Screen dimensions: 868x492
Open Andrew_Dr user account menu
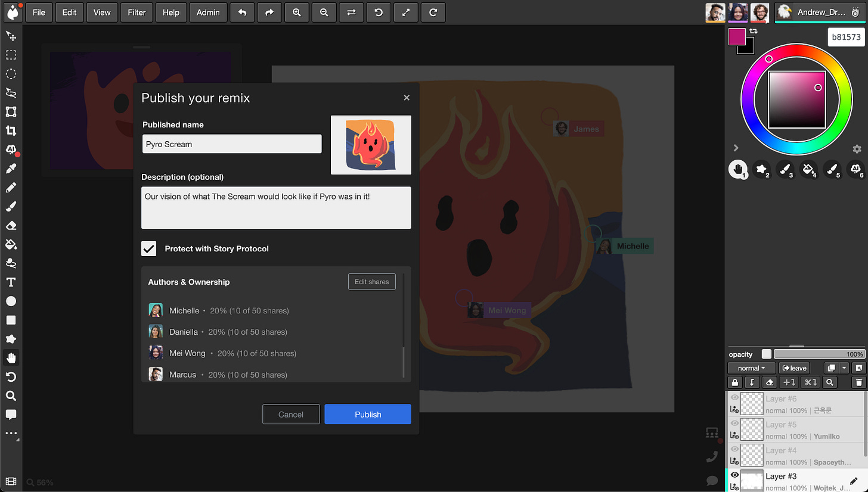820,13
